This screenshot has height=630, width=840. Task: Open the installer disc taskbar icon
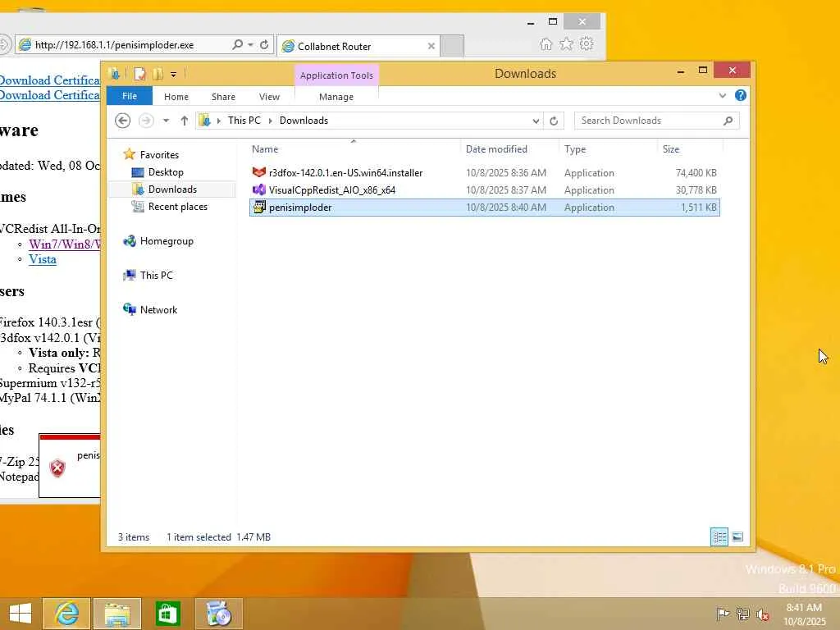pyautogui.click(x=218, y=614)
